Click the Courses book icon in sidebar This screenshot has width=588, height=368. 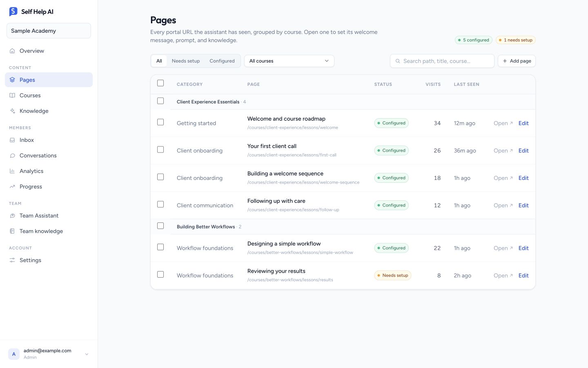tap(12, 96)
